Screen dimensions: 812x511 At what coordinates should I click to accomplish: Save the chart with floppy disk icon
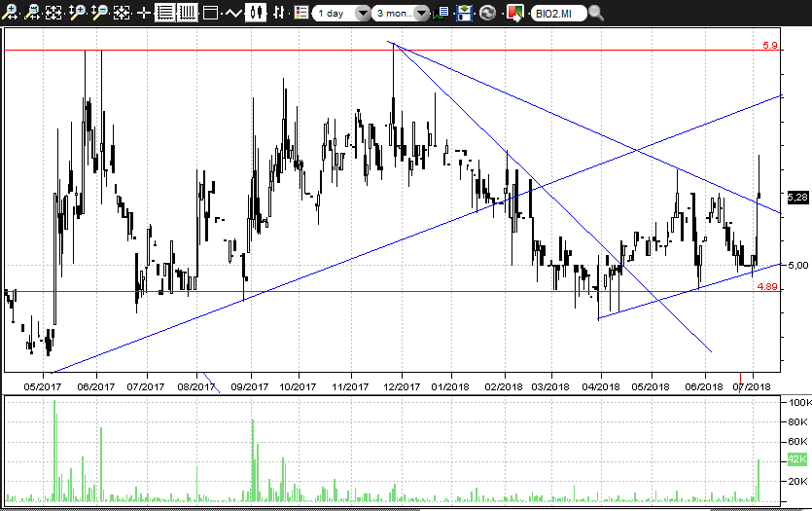point(464,13)
